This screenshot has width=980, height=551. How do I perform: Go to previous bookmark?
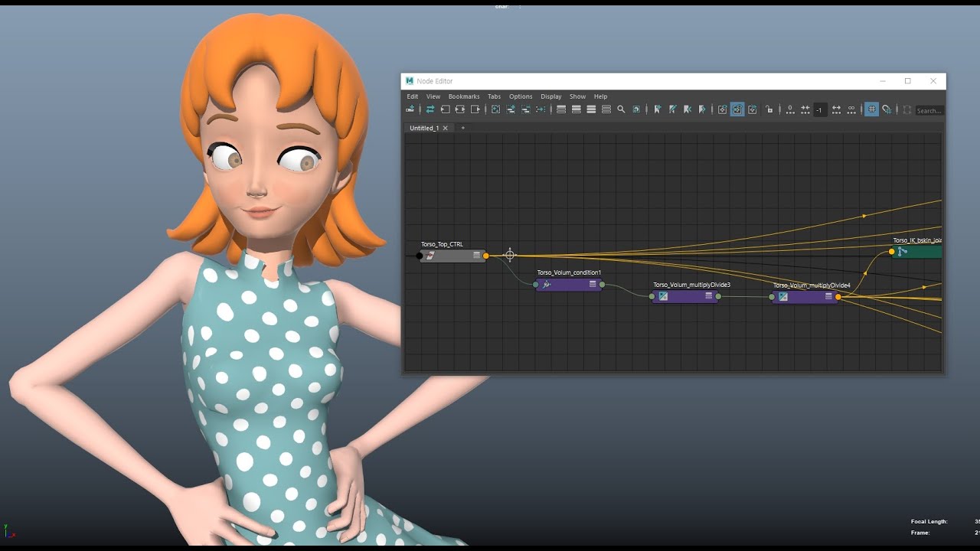[687, 109]
